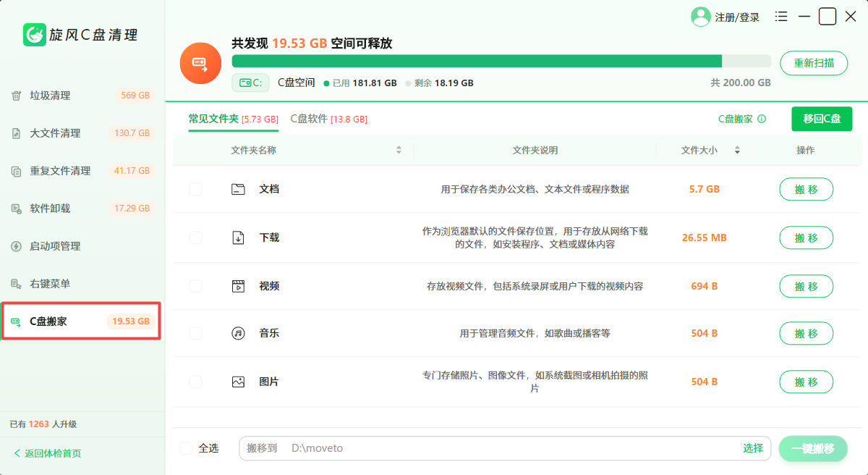This screenshot has width=868, height=475.
Task: Click 搬移 button for 文档
Action: click(806, 189)
